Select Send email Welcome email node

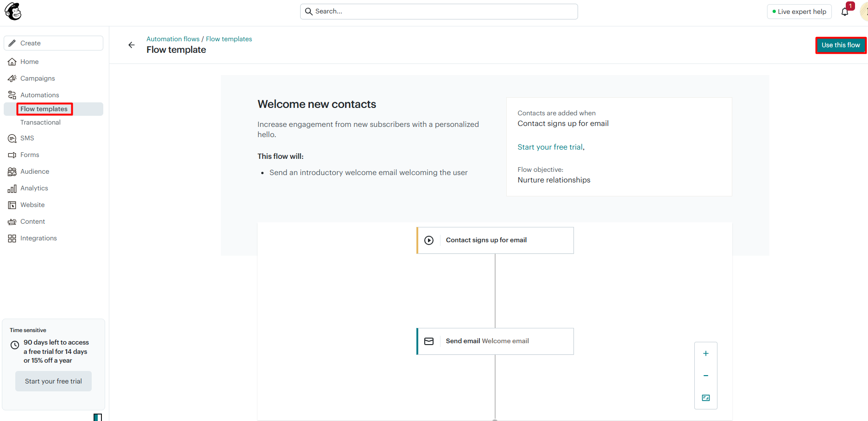click(495, 341)
